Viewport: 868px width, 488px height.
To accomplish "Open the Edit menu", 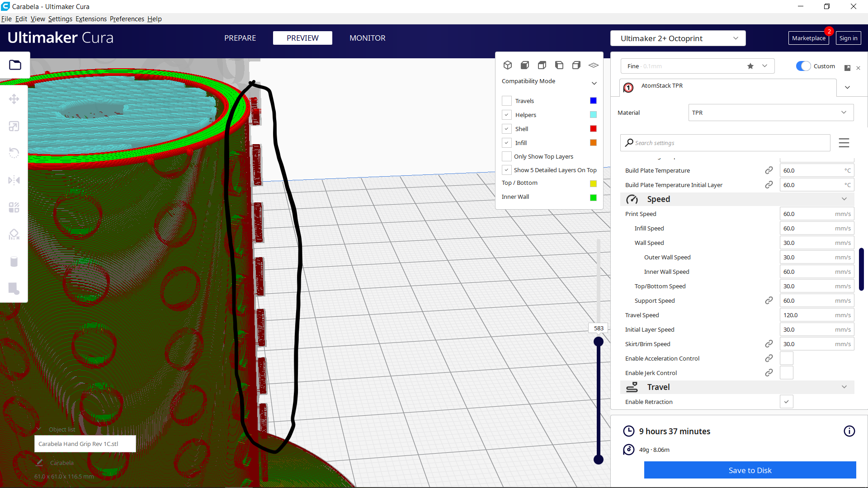I will [21, 19].
